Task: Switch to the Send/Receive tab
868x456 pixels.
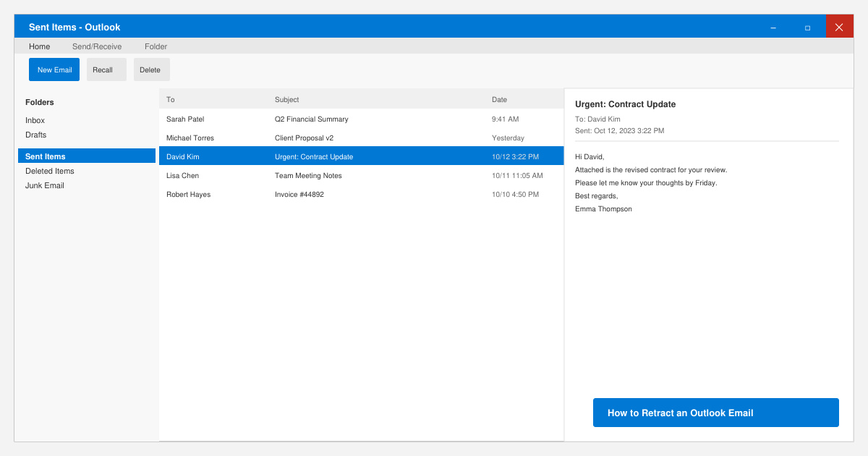Action: point(97,46)
